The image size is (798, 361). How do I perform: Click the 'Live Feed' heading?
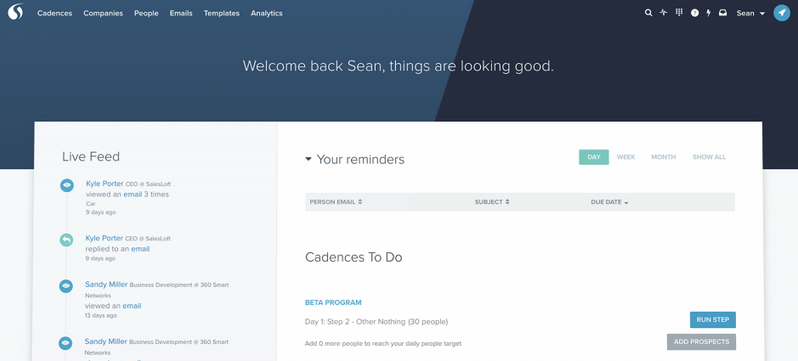[x=91, y=156]
